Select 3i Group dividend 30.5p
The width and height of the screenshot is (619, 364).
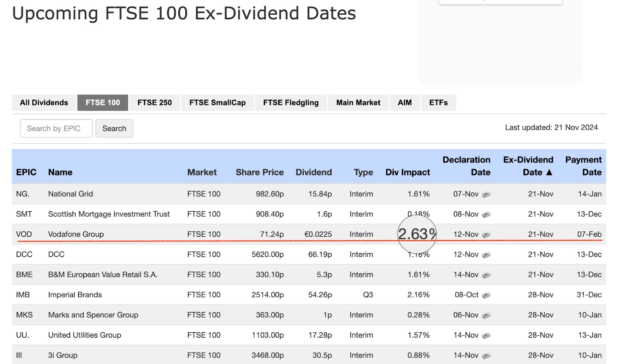[320, 355]
